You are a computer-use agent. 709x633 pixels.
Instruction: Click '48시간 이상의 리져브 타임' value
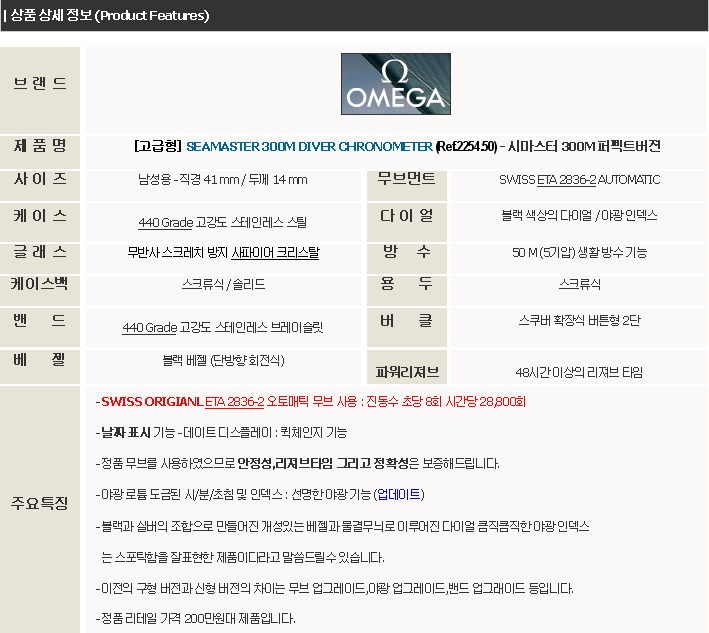point(579,373)
